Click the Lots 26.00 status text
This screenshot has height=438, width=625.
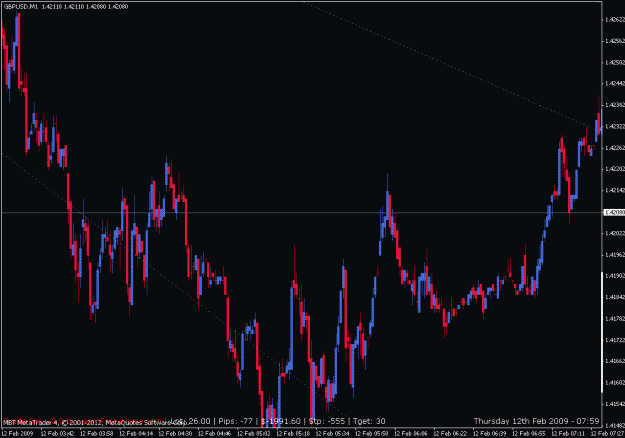(190, 421)
